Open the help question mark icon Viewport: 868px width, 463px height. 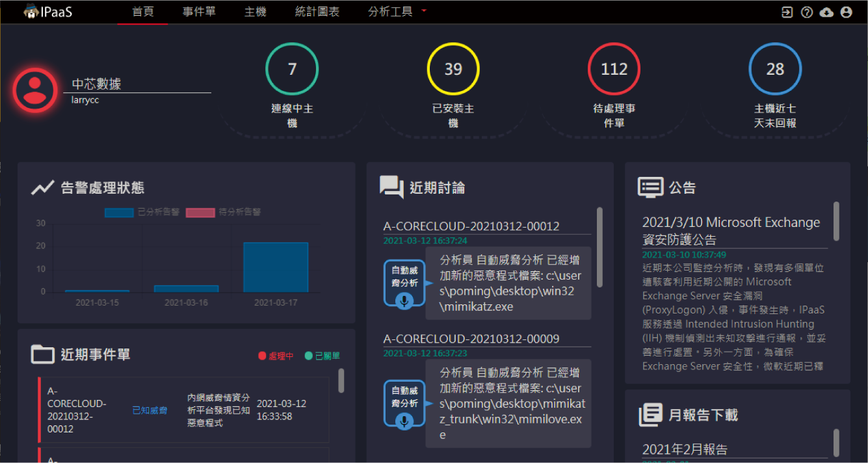coord(807,12)
